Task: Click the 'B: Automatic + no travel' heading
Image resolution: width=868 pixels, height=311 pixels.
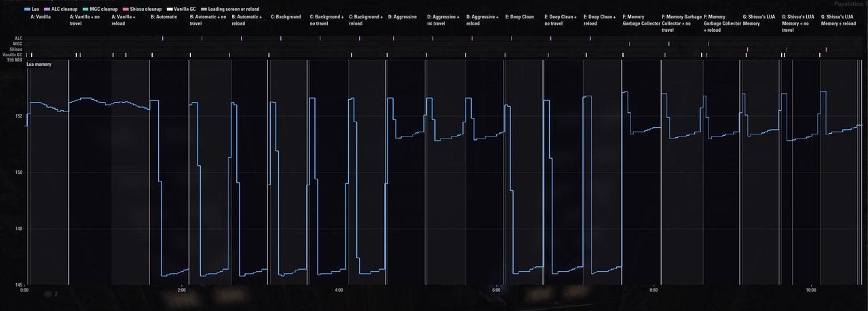Action: (208, 20)
